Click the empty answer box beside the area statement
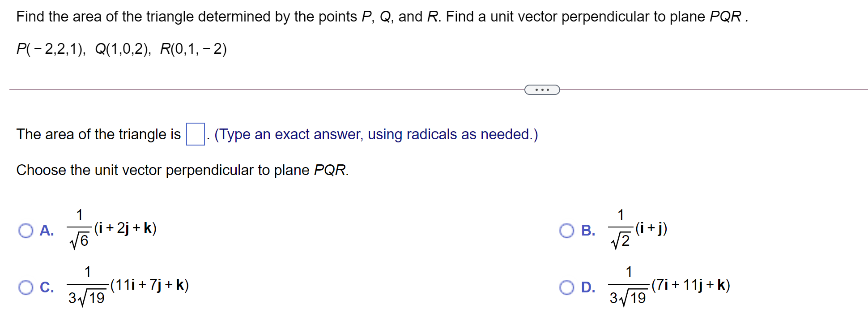Viewport: 868px width, 330px height. click(195, 133)
